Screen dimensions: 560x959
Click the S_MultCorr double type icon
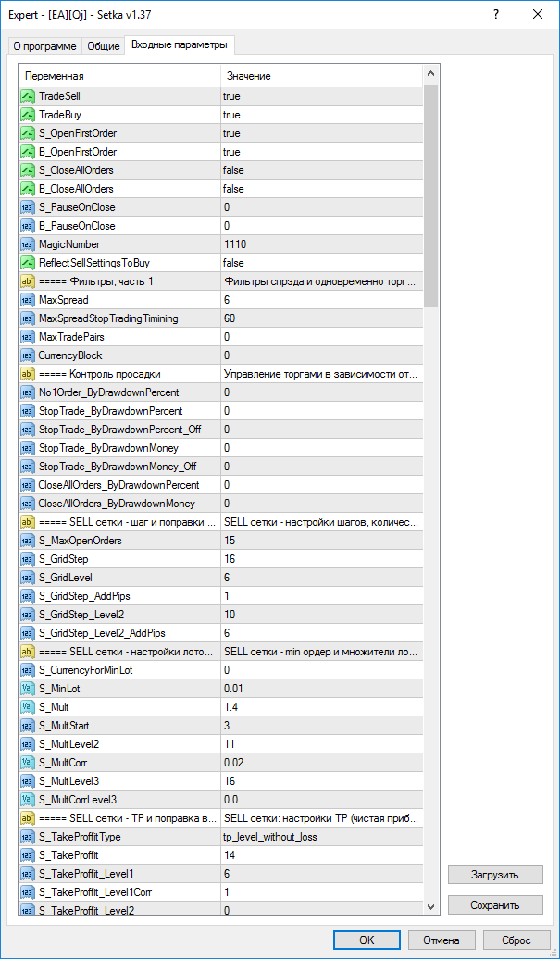[28, 762]
